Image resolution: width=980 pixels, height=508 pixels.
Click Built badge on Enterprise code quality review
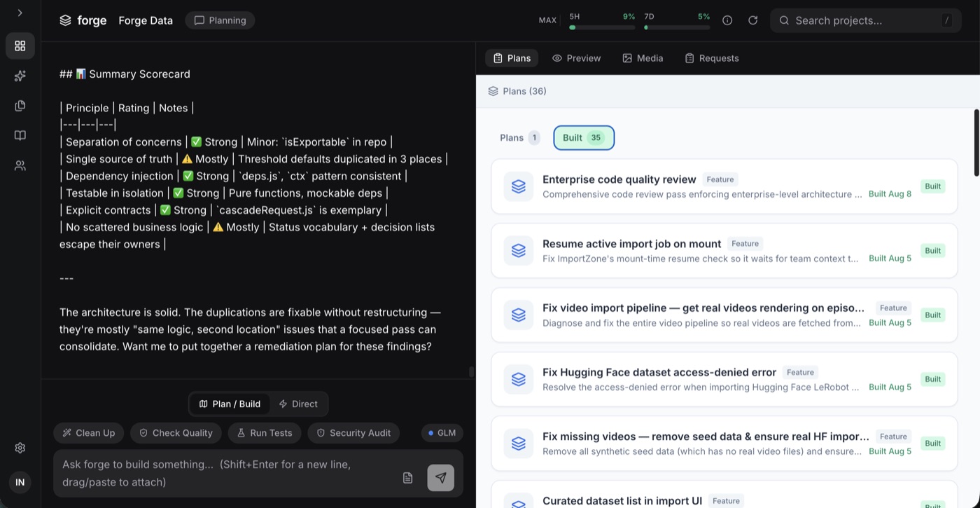point(932,186)
